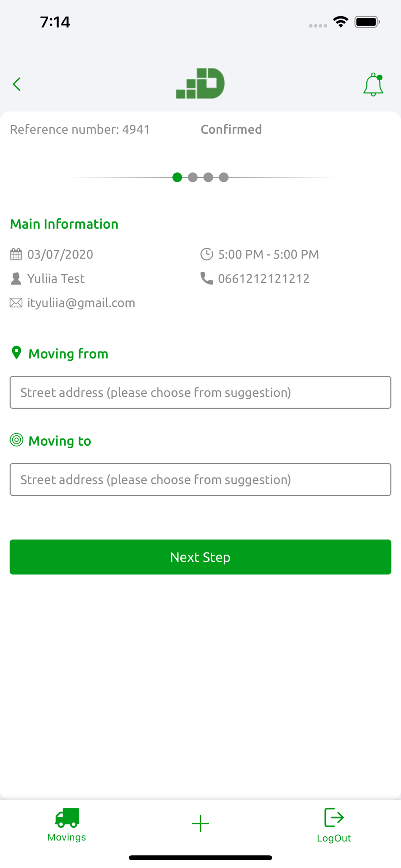Viewport: 401px width, 868px height.
Task: Tap the person icon beside Yuliia Test
Action: pos(16,278)
